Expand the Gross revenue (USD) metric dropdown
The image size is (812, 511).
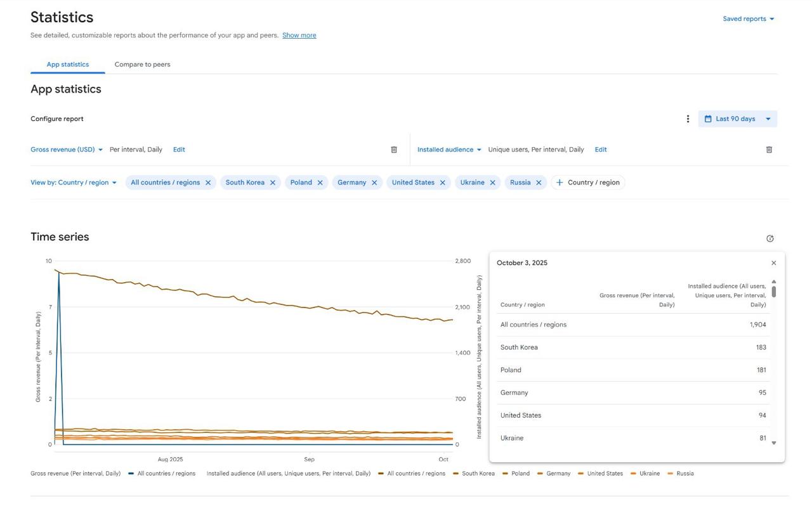click(x=67, y=150)
